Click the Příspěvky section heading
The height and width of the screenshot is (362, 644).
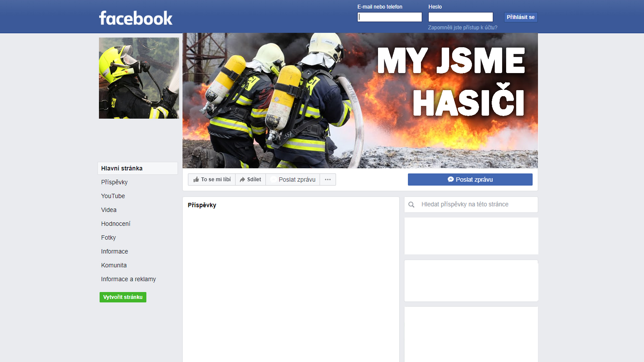[x=202, y=205]
